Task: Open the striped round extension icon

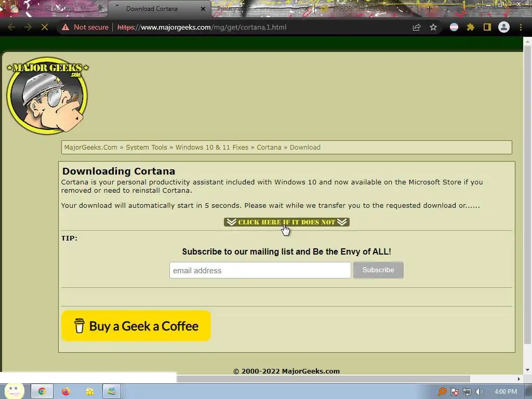Action: pos(454,27)
